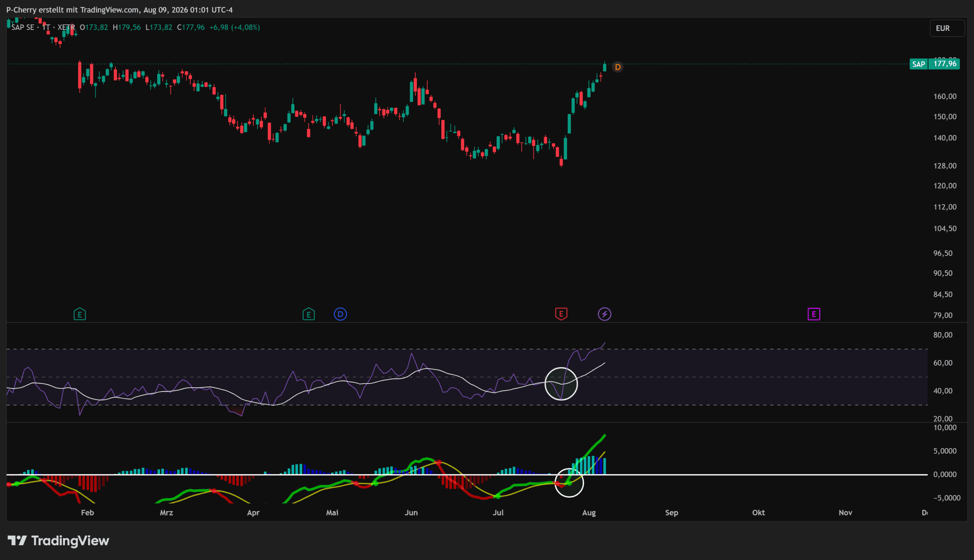Click the XETR exchange label in the legend

[66, 27]
